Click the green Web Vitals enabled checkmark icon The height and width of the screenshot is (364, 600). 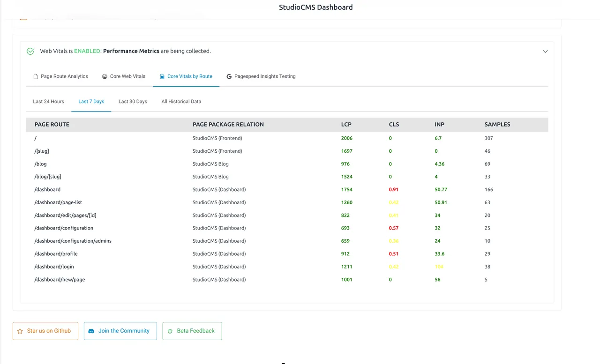30,52
